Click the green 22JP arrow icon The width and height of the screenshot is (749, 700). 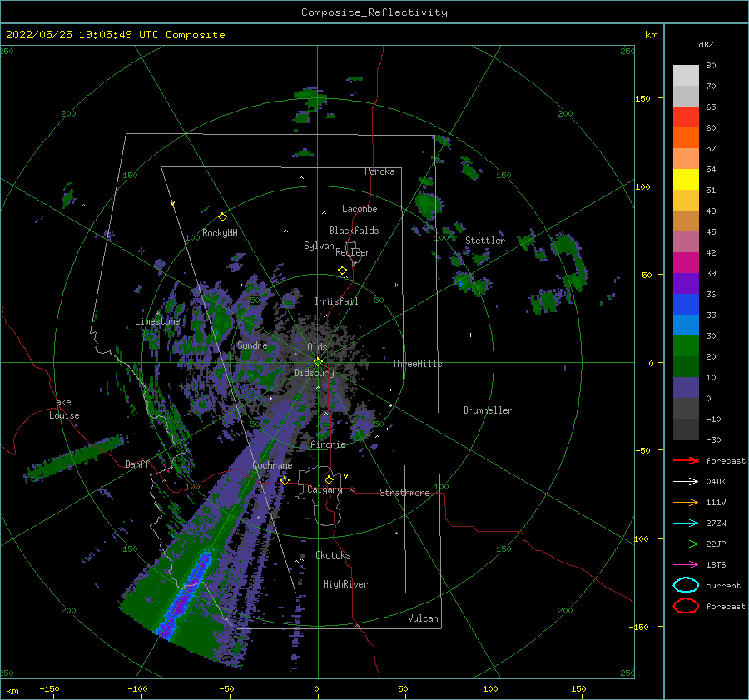click(x=686, y=544)
